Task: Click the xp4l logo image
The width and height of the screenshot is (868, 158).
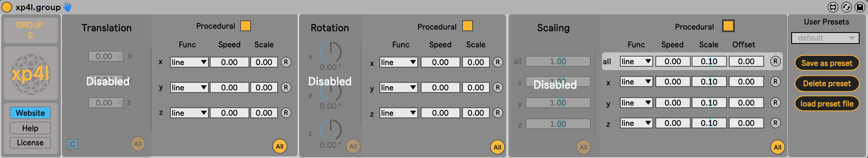Action: pyautogui.click(x=30, y=74)
